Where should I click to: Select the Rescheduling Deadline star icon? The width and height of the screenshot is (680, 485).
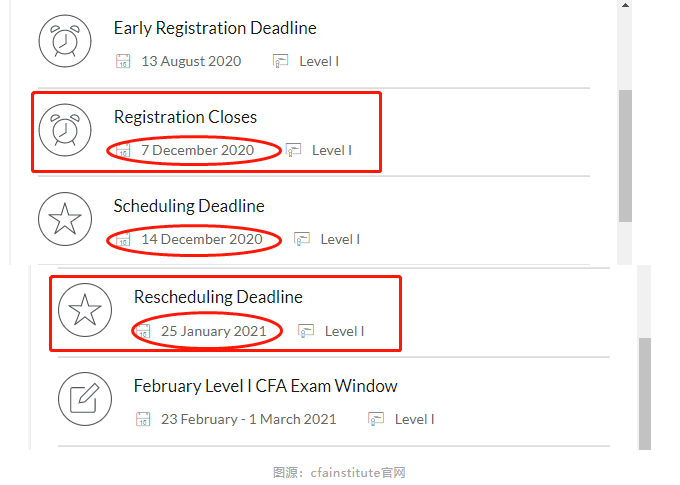[x=85, y=310]
